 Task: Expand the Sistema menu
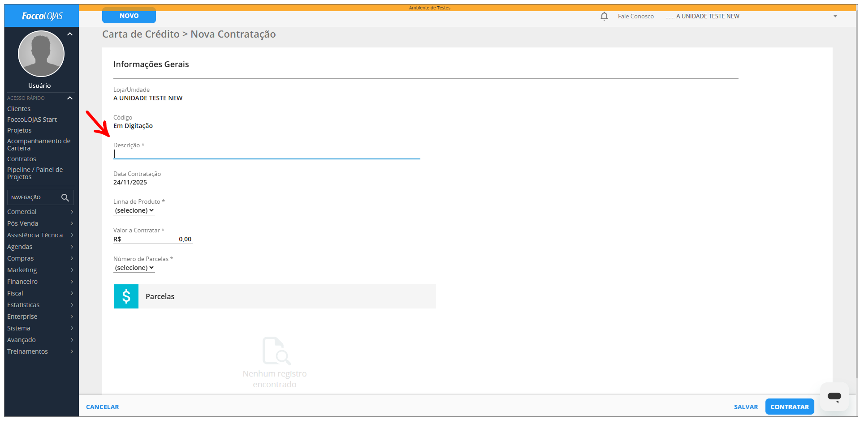click(x=40, y=328)
